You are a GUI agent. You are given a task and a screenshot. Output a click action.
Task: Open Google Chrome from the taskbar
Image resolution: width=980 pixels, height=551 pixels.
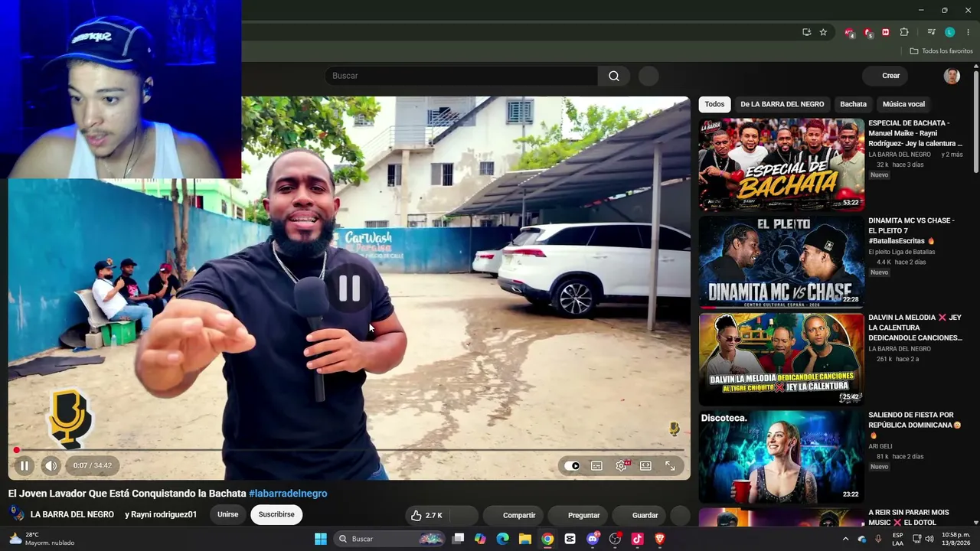[547, 539]
